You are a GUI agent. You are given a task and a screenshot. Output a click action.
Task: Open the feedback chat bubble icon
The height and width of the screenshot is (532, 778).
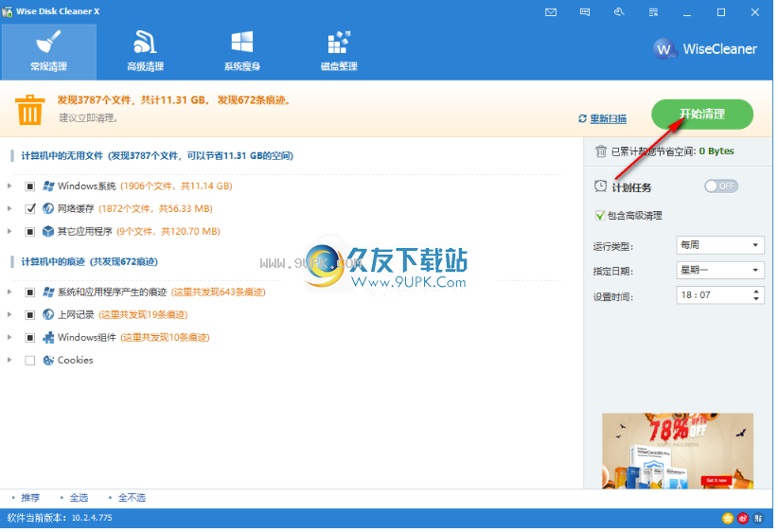click(x=585, y=12)
